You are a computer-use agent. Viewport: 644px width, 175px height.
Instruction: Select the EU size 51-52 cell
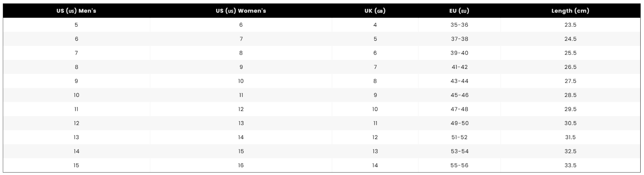[460, 137]
